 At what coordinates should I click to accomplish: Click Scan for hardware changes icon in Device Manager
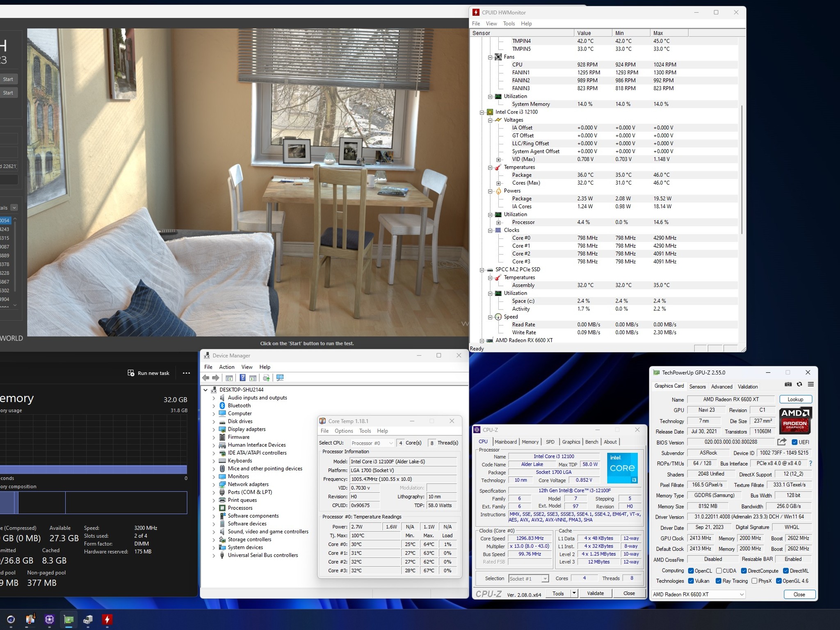pos(280,378)
